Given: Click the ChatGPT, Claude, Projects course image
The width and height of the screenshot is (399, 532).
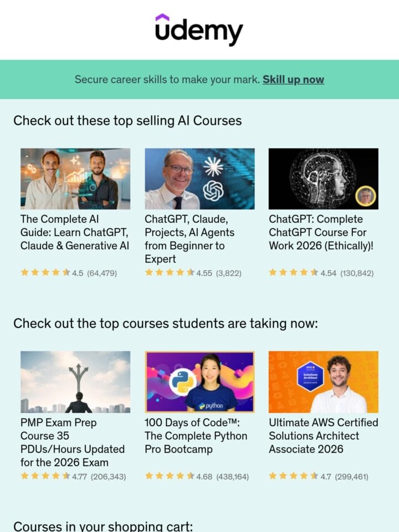Looking at the screenshot, I should [x=199, y=178].
